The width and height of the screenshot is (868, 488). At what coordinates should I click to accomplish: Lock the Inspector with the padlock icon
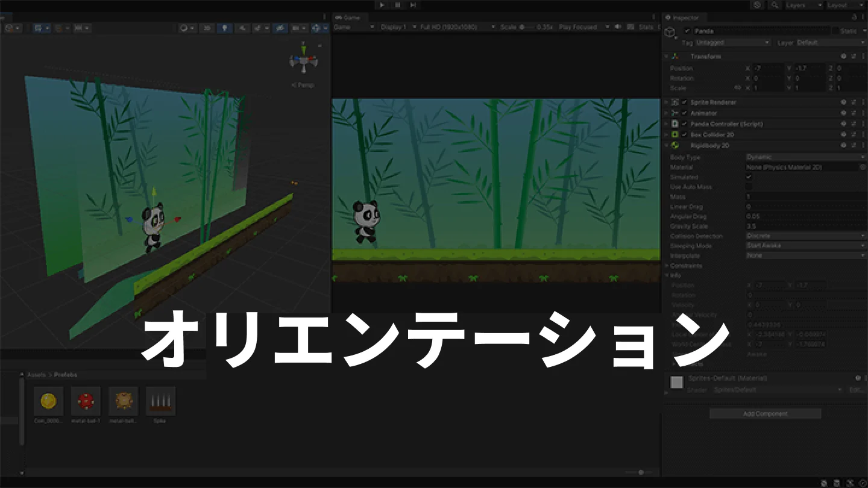pyautogui.click(x=854, y=17)
